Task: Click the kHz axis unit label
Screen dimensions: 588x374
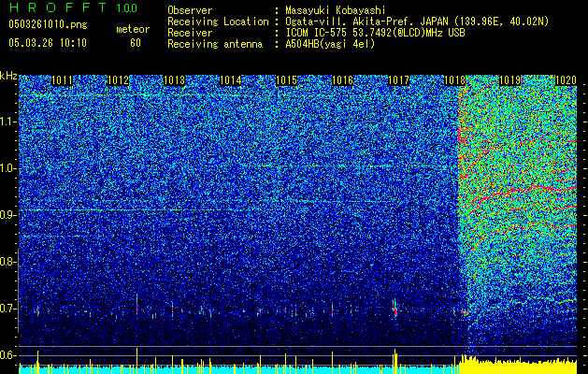Action: click(8, 76)
